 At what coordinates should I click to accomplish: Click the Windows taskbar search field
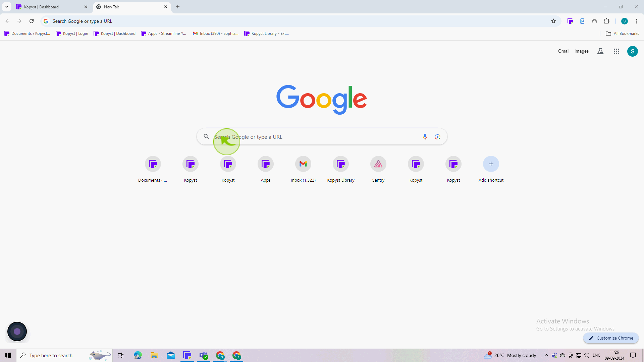tap(64, 355)
